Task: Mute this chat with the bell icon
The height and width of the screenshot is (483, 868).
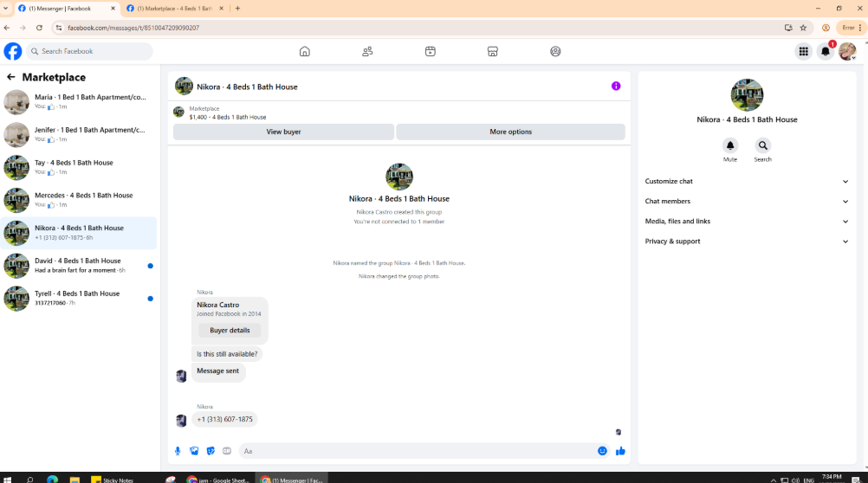Action: click(x=730, y=145)
